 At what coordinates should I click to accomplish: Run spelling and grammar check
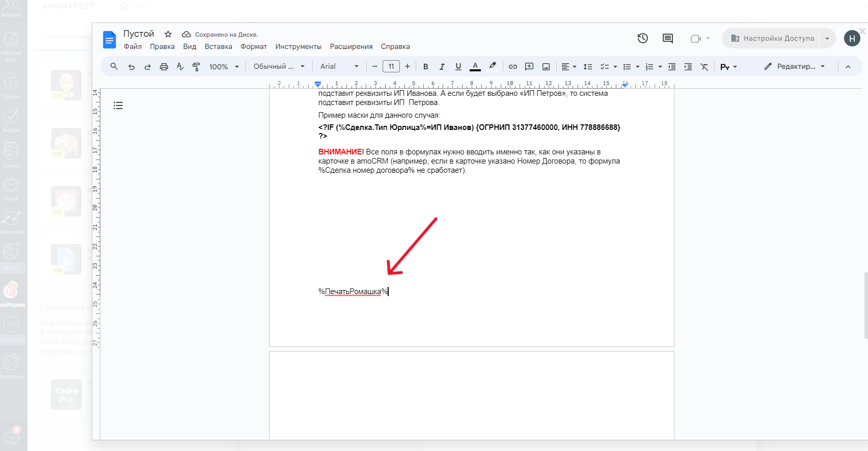click(x=180, y=67)
